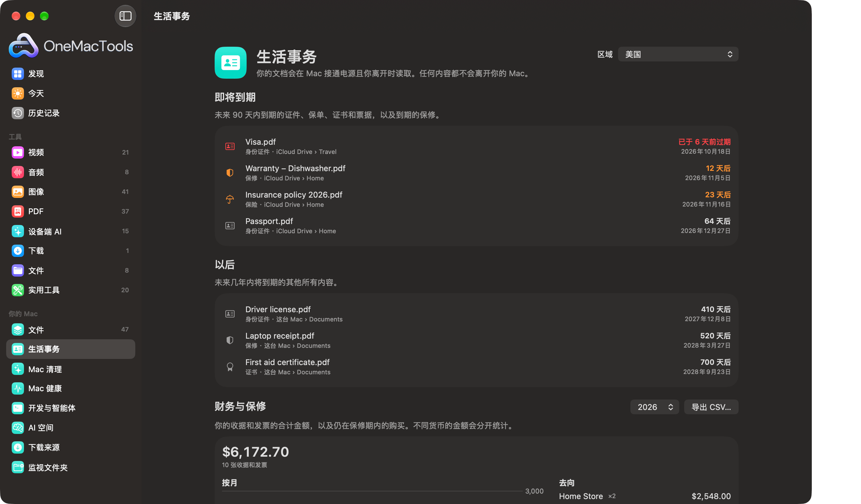This screenshot has width=861, height=504.
Task: Click the 23 天后 label
Action: coord(718,195)
